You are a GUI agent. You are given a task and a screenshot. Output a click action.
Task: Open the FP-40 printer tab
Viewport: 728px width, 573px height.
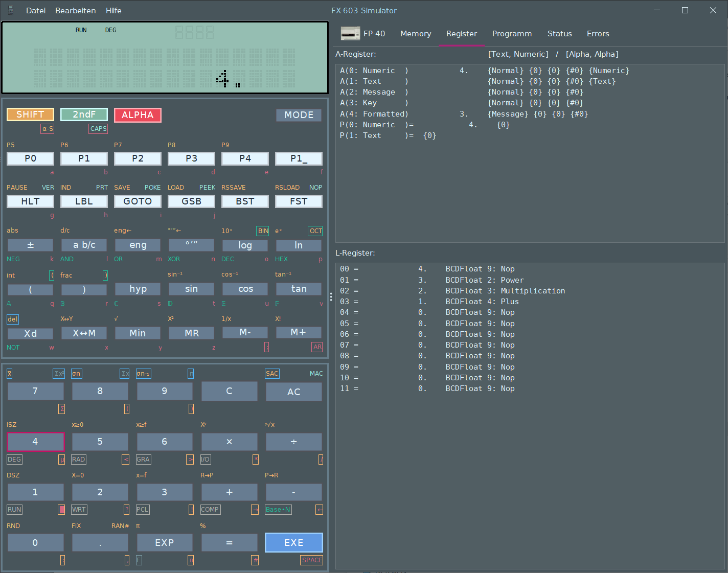363,34
